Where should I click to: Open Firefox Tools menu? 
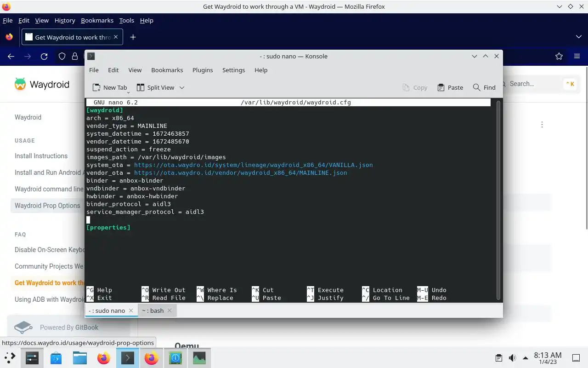coord(126,20)
